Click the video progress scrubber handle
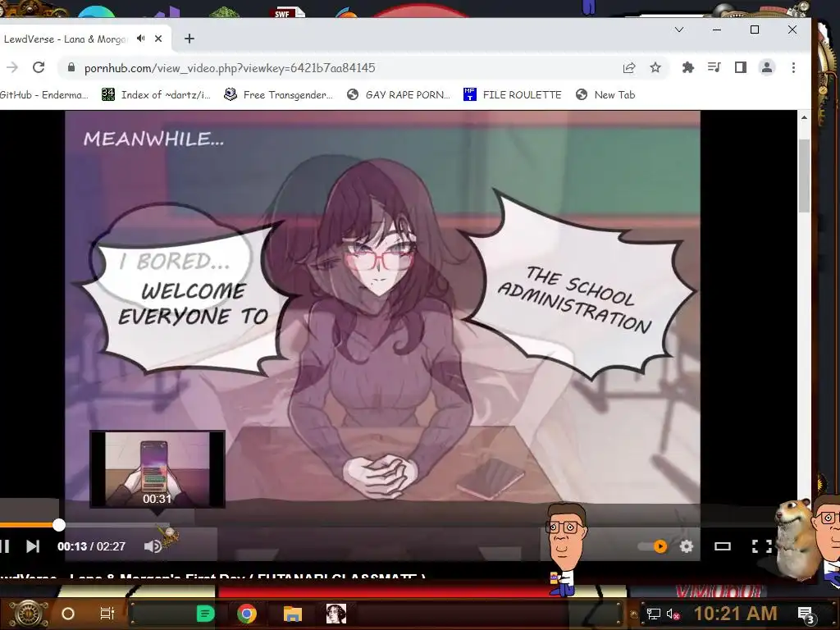 pos(59,525)
